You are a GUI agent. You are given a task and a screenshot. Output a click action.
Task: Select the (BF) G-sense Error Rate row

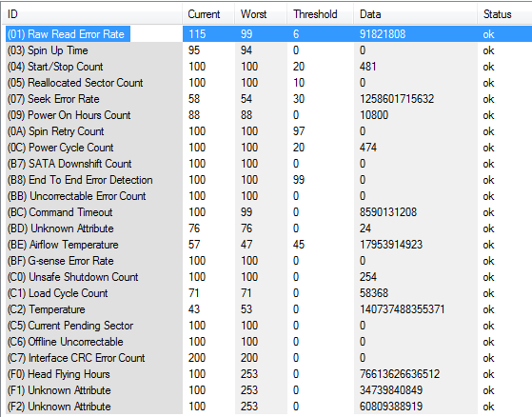click(267, 261)
